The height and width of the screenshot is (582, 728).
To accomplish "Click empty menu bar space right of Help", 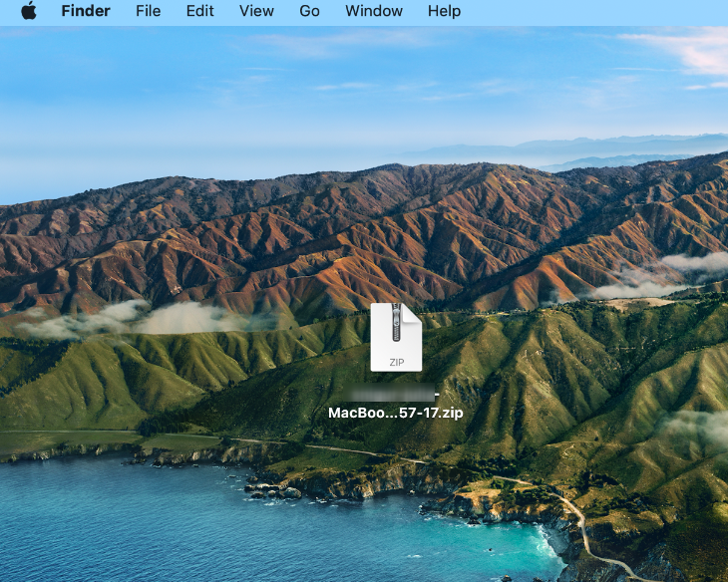I will pyautogui.click(x=598, y=12).
